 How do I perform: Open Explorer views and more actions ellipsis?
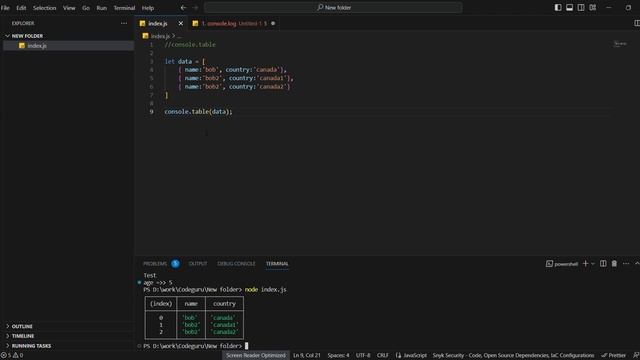click(x=124, y=23)
